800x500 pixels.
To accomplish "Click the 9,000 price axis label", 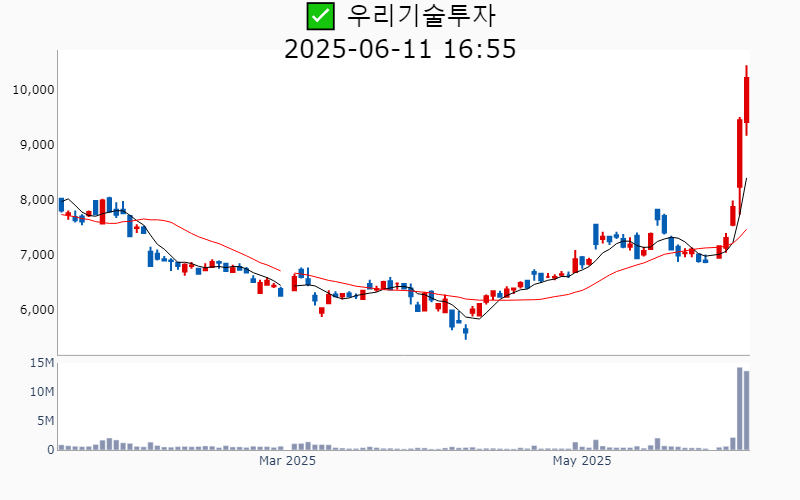I will (x=37, y=145).
